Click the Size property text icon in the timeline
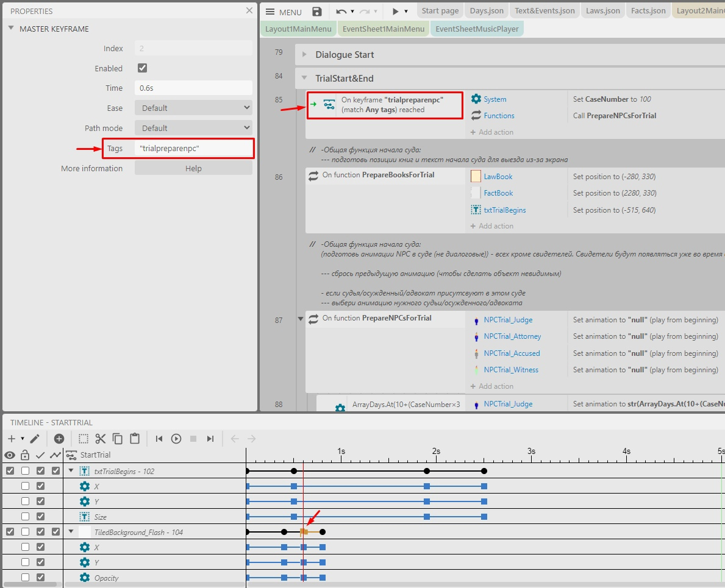725x588 pixels. 85,517
